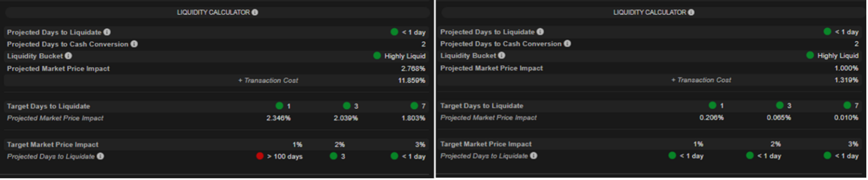The image size is (868, 180).
Task: Click green dot beside left Highly Liquid
Action: point(377,56)
